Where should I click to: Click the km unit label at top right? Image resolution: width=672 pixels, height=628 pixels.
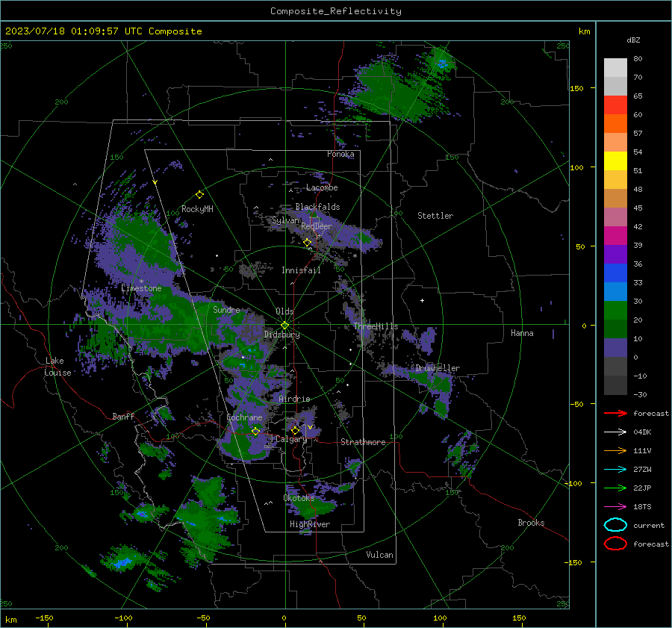[584, 31]
